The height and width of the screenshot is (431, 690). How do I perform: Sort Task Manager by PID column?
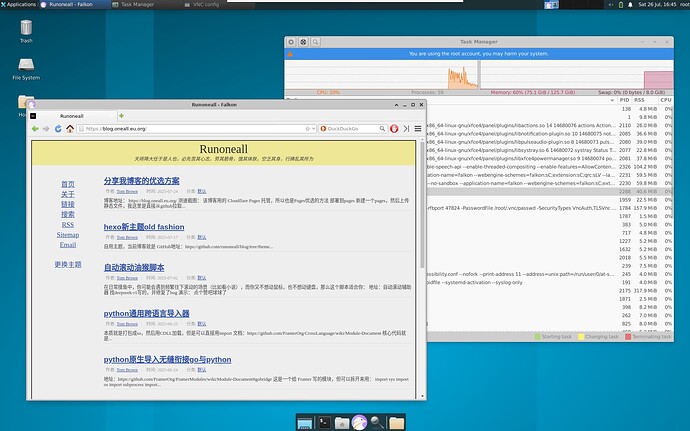[625, 100]
